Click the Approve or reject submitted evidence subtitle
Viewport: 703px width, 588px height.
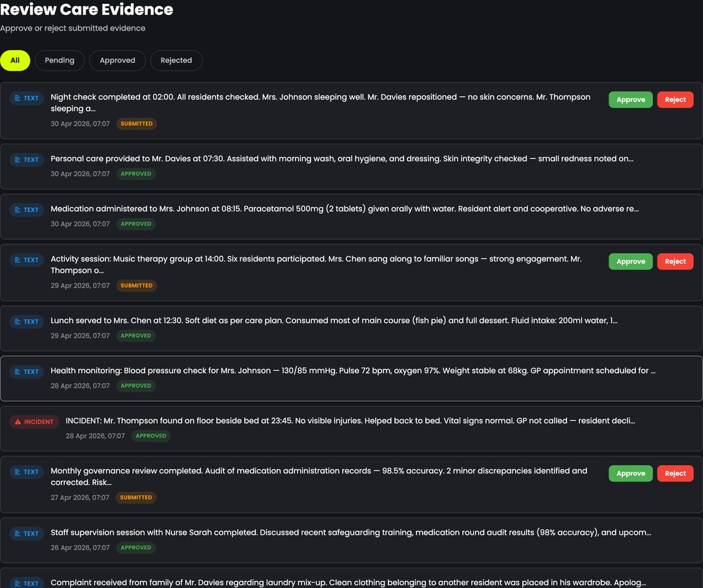(73, 28)
